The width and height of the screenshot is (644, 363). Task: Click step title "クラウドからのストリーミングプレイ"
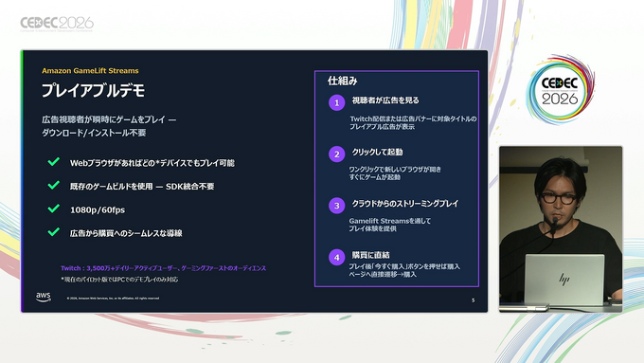pos(405,204)
